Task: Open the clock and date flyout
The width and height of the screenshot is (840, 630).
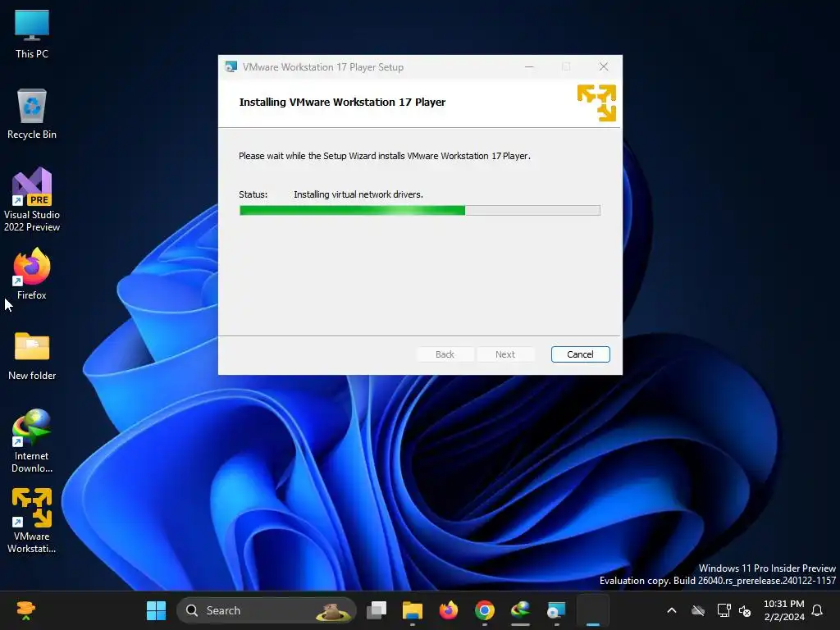Action: point(783,610)
